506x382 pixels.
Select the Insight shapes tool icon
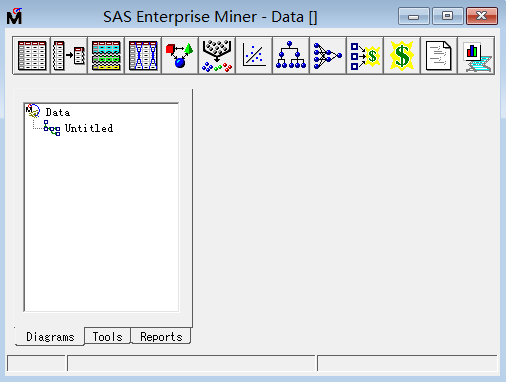point(180,55)
